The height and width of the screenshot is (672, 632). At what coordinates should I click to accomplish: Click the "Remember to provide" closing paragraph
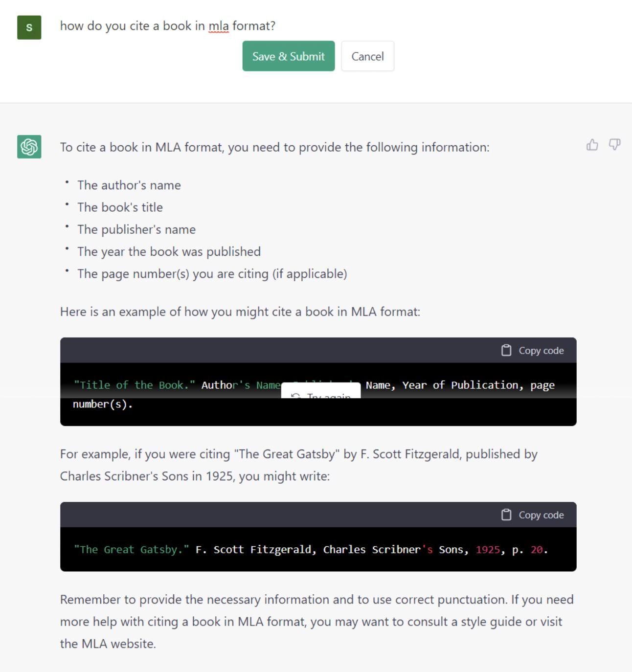click(x=317, y=622)
